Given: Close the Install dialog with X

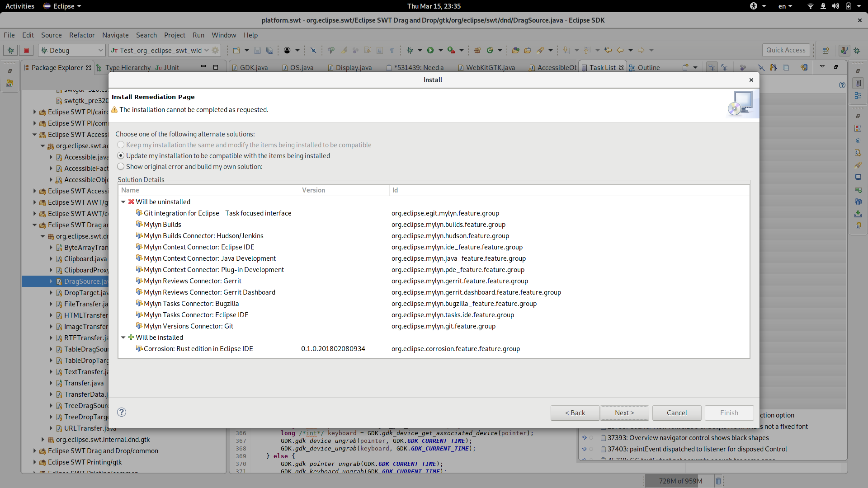Looking at the screenshot, I should tap(751, 80).
